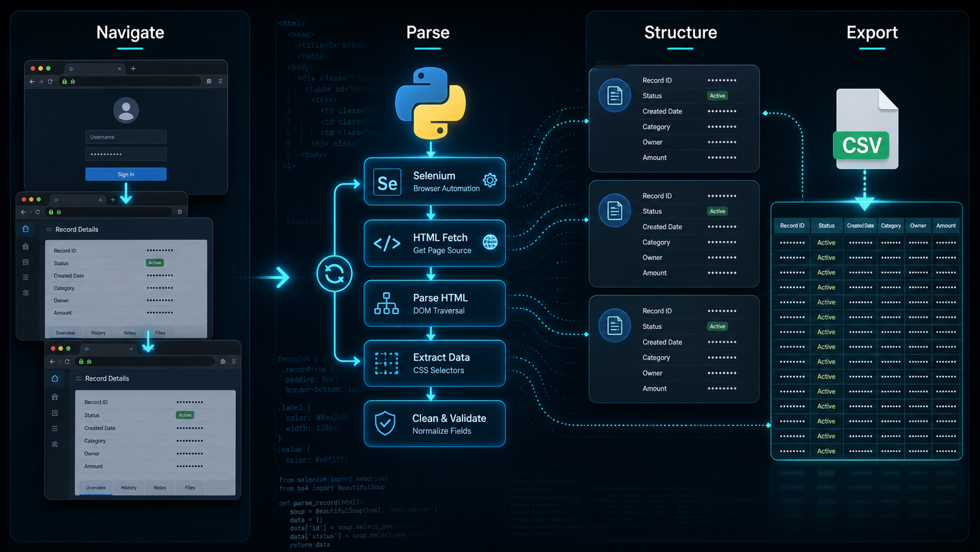Click the highlighted blue home icon in the middle window sidebar
Screen dimensions: 980x552
pos(25,229)
